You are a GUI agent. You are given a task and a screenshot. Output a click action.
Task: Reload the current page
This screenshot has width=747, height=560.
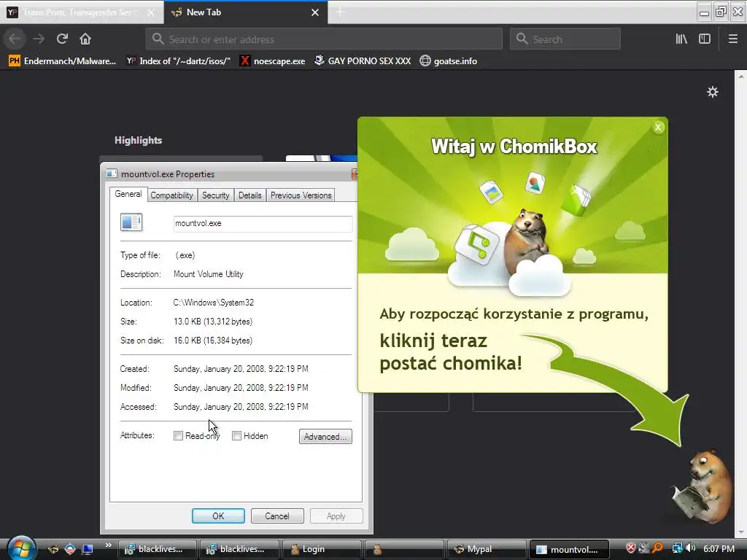63,39
